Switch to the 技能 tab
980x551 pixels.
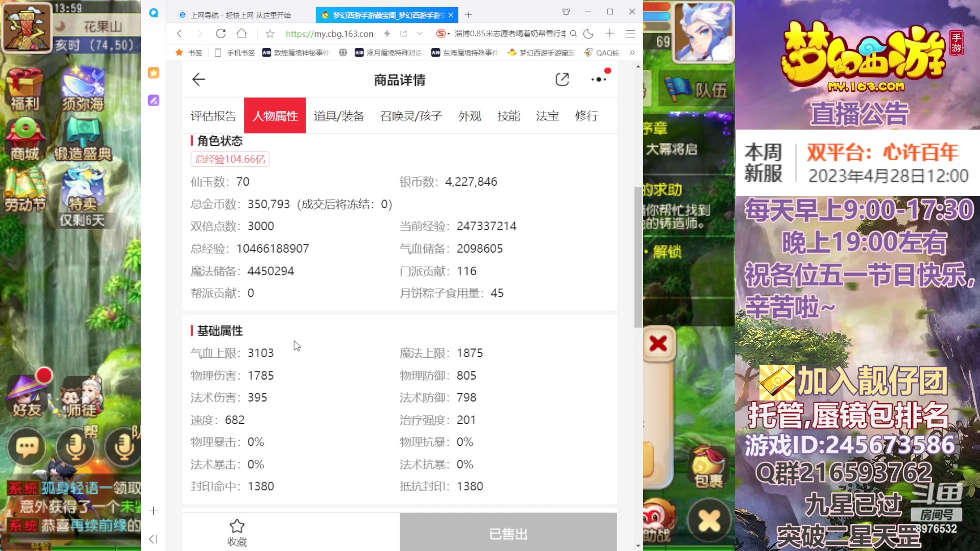pos(509,116)
